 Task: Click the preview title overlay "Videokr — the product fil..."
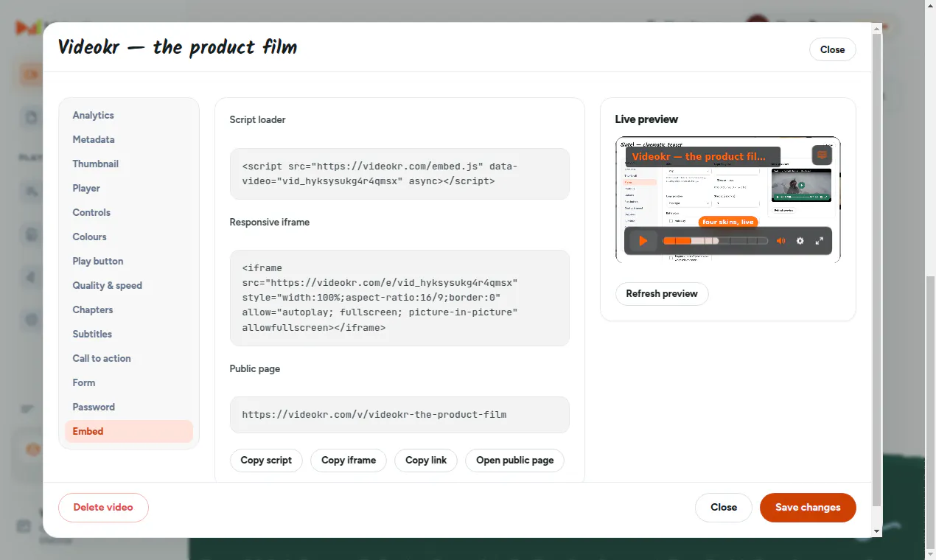point(703,156)
